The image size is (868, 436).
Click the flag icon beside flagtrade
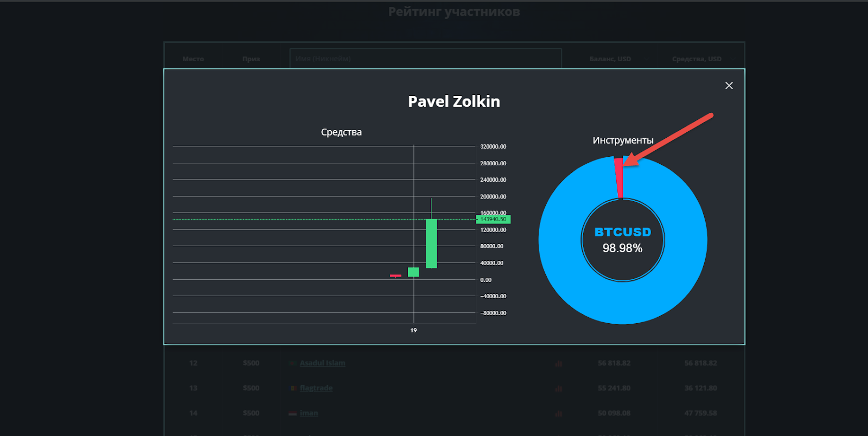[x=293, y=388]
